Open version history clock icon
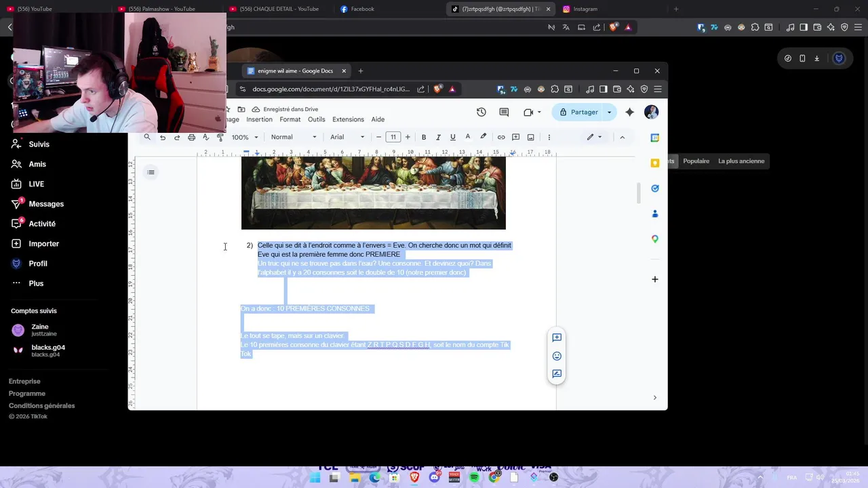Screen dimensions: 868x488 [481, 112]
